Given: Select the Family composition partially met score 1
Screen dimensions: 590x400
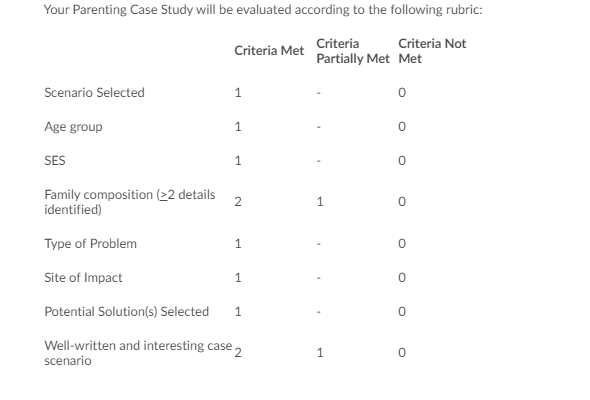Looking at the screenshot, I should (320, 202).
